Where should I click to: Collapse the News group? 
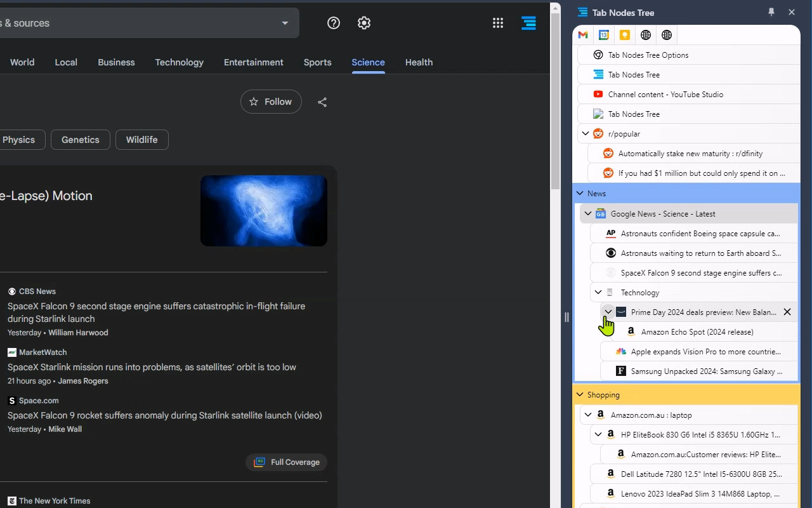pyautogui.click(x=579, y=193)
